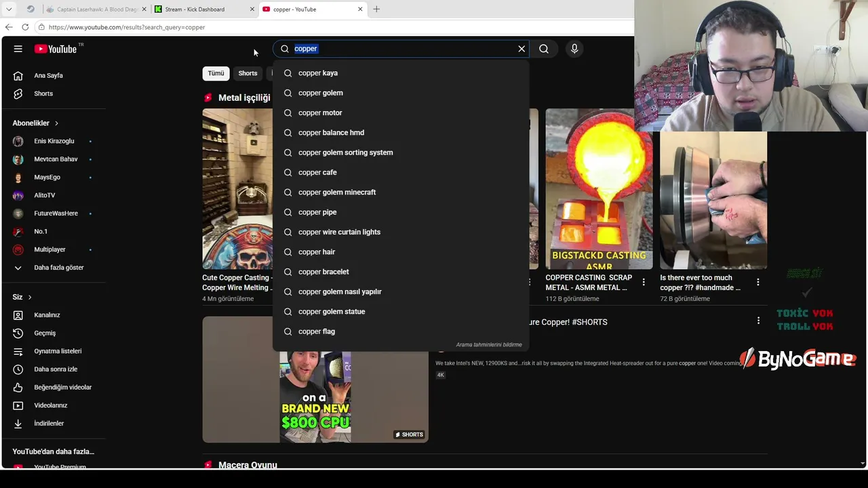Screen dimensions: 868x488
Task: Open more options for COPPER CASTING video
Action: [644, 282]
